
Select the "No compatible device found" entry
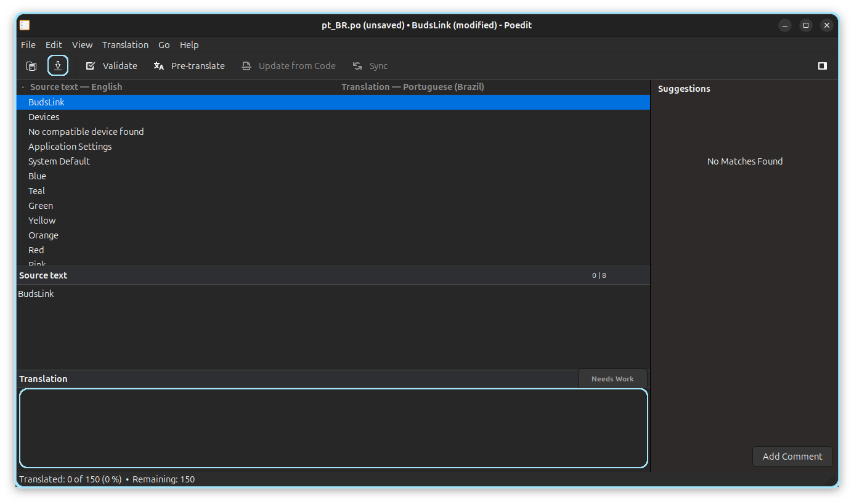[86, 132]
